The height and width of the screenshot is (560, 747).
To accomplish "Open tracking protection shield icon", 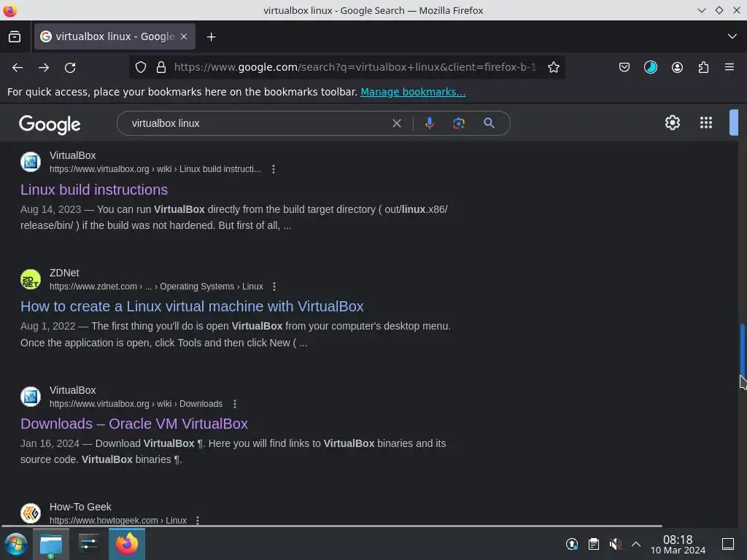I will click(x=141, y=67).
